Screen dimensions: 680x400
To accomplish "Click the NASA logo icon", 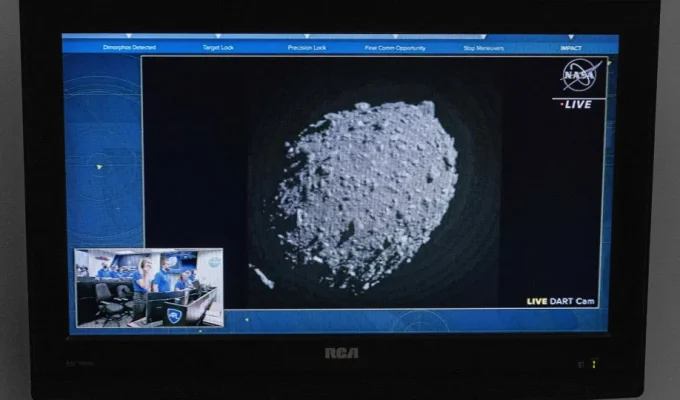I will tap(582, 75).
